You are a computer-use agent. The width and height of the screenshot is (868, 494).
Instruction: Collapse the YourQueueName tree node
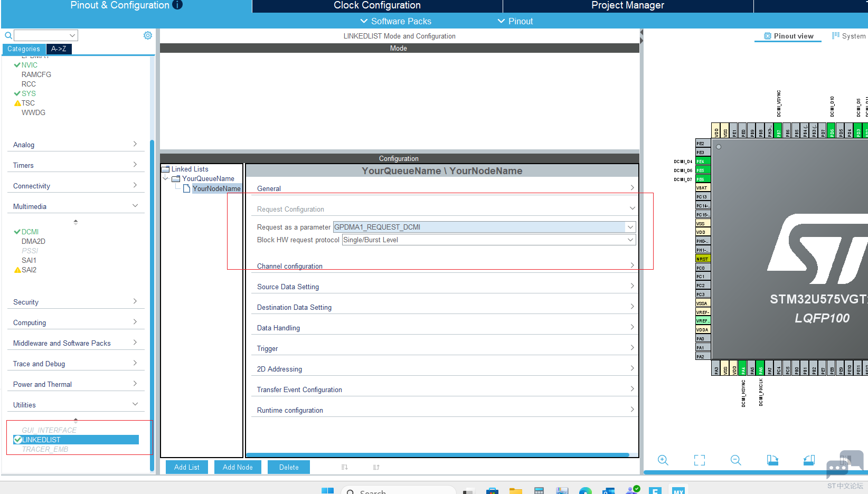pyautogui.click(x=166, y=179)
